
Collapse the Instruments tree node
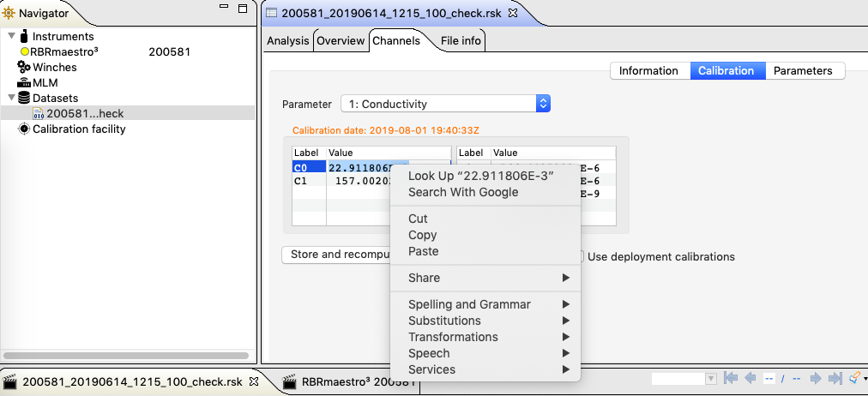tap(11, 37)
